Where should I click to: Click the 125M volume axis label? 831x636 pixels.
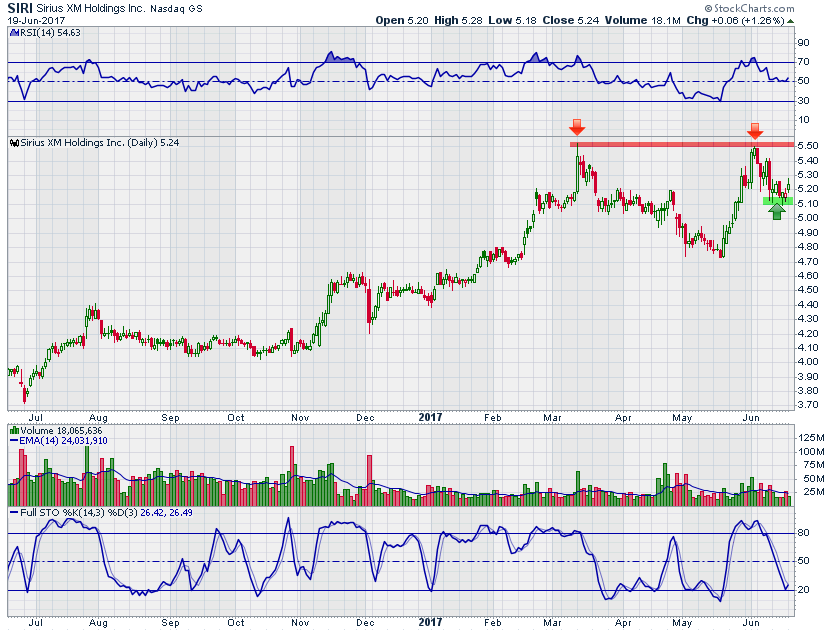tap(811, 438)
